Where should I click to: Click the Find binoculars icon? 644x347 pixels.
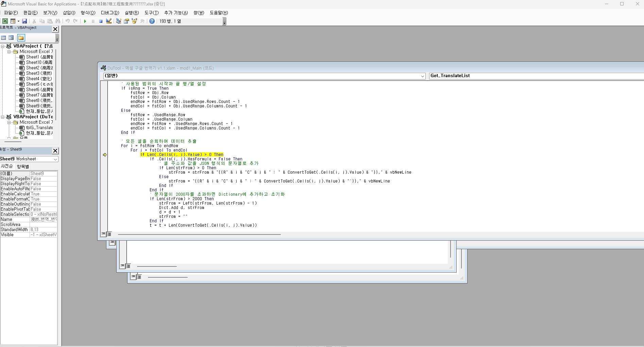pos(58,21)
